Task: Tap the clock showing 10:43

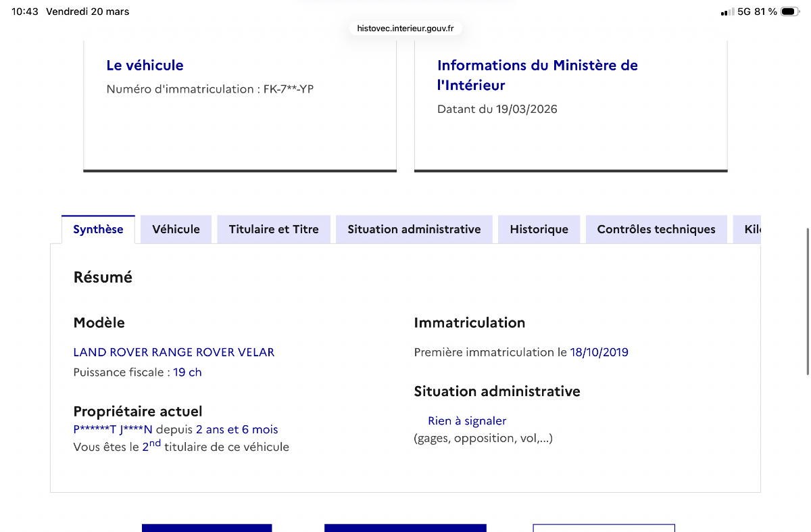Action: 25,11
